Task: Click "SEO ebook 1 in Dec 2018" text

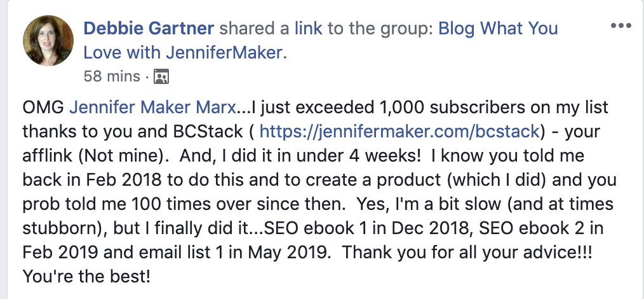Action: coord(365,228)
